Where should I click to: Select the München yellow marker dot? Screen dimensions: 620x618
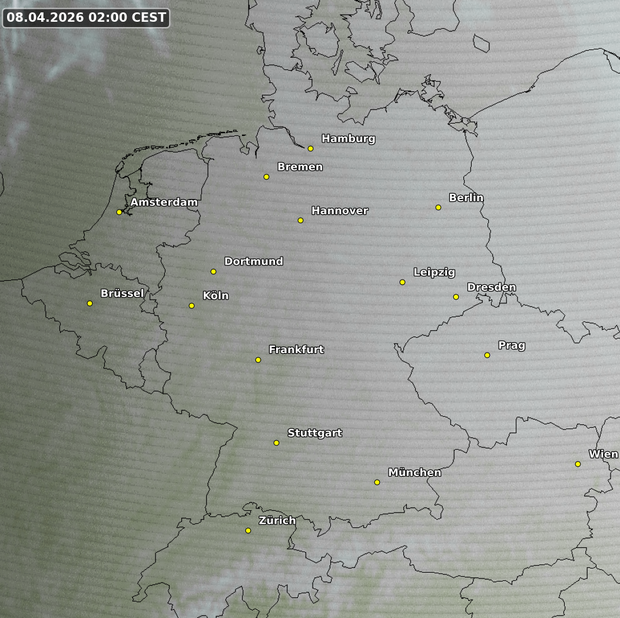click(377, 482)
